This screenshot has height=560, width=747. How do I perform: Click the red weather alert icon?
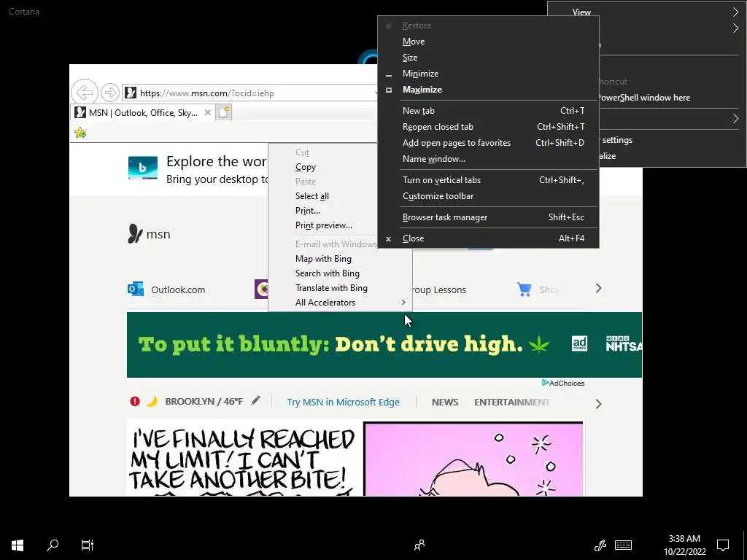point(135,402)
